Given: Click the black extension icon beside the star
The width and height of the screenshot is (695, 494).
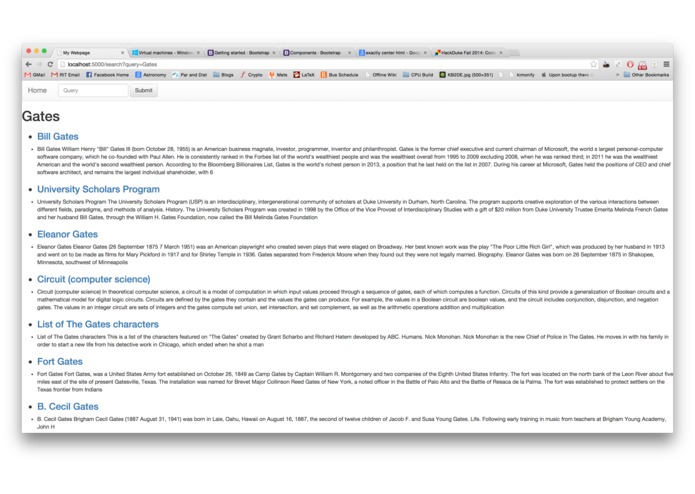Looking at the screenshot, I should tap(606, 64).
